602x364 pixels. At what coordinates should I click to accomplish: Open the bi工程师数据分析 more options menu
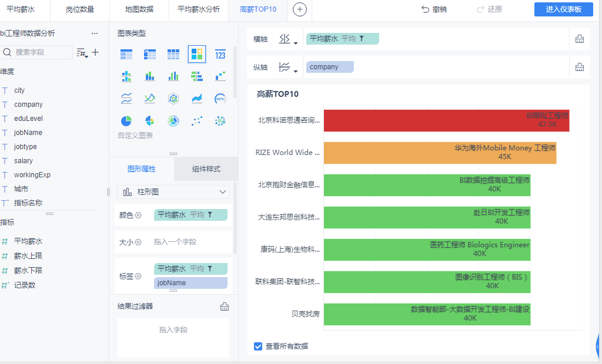[95, 33]
